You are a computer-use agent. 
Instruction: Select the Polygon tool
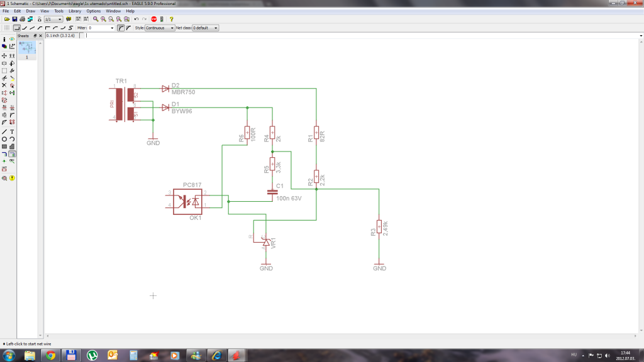tap(12, 146)
